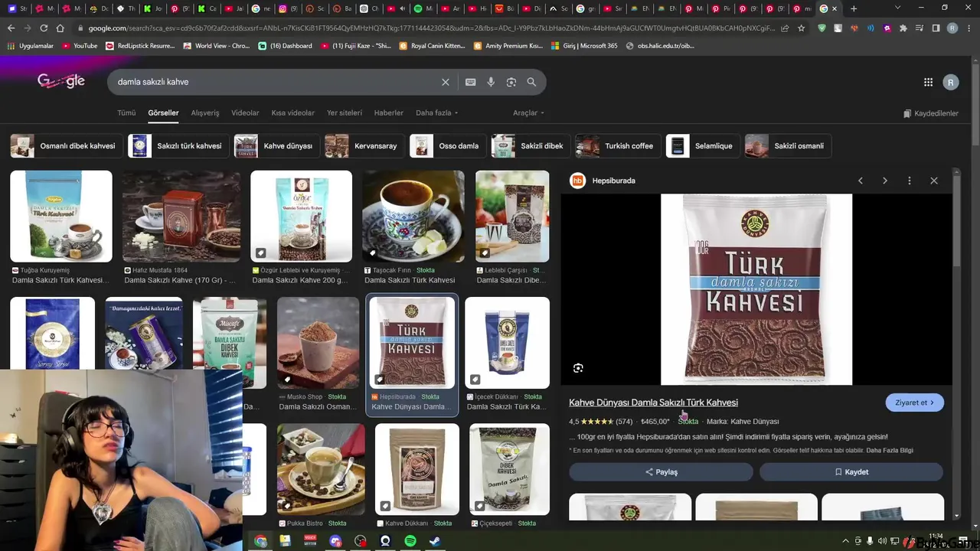Screen dimensions: 980x551
Task: Open preview panel three-dot options
Action: [x=910, y=181]
